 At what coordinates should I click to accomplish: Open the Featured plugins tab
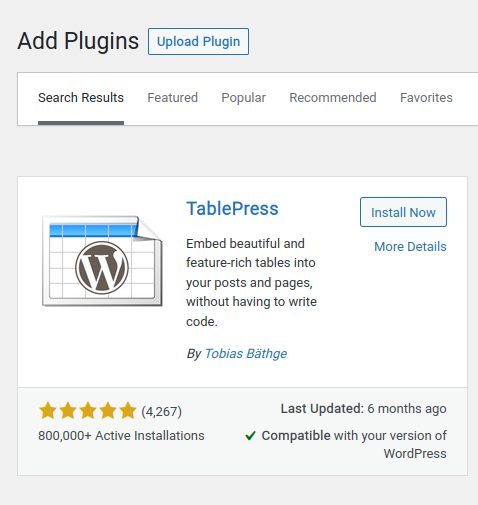click(x=173, y=98)
